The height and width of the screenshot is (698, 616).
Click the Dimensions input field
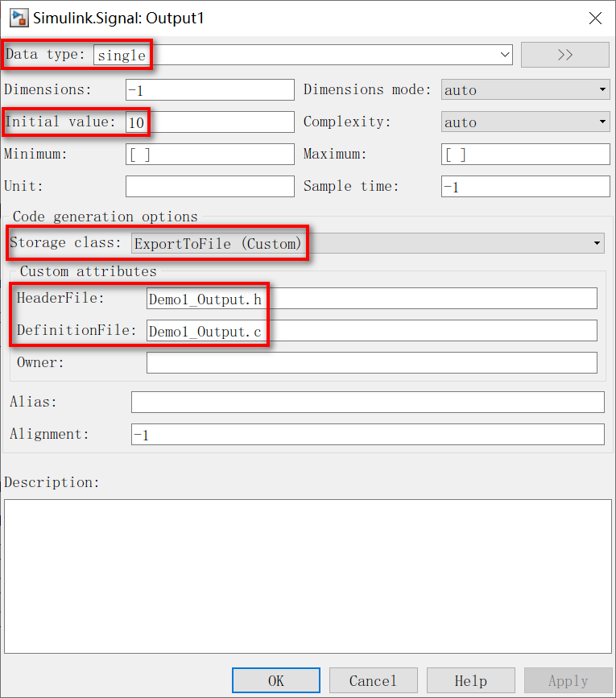point(210,90)
